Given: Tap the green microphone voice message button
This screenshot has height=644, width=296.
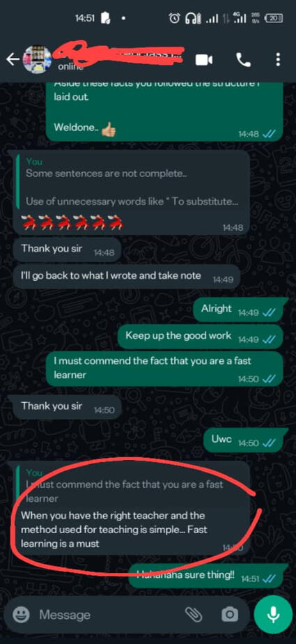Looking at the screenshot, I should point(272,615).
